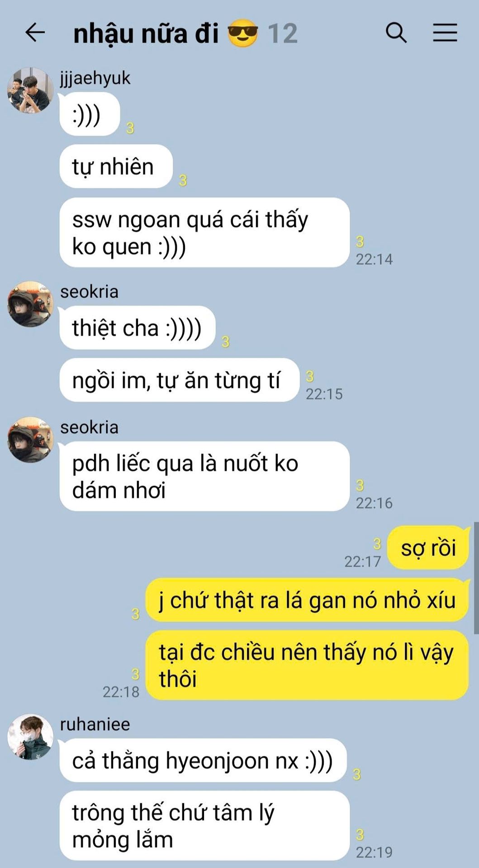This screenshot has height=868, width=479.
Task: Select the 'ssw ngoan quá' message bubble
Action: [x=205, y=232]
